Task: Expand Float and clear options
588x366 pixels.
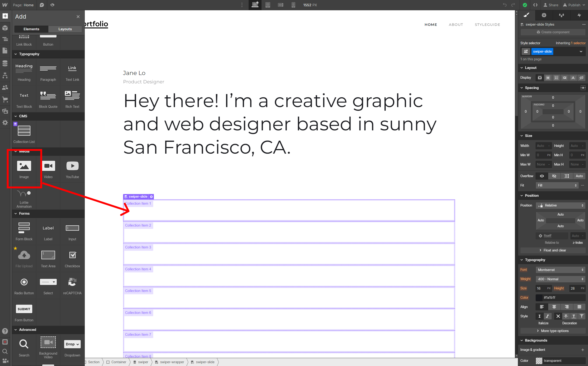Action: (553, 250)
